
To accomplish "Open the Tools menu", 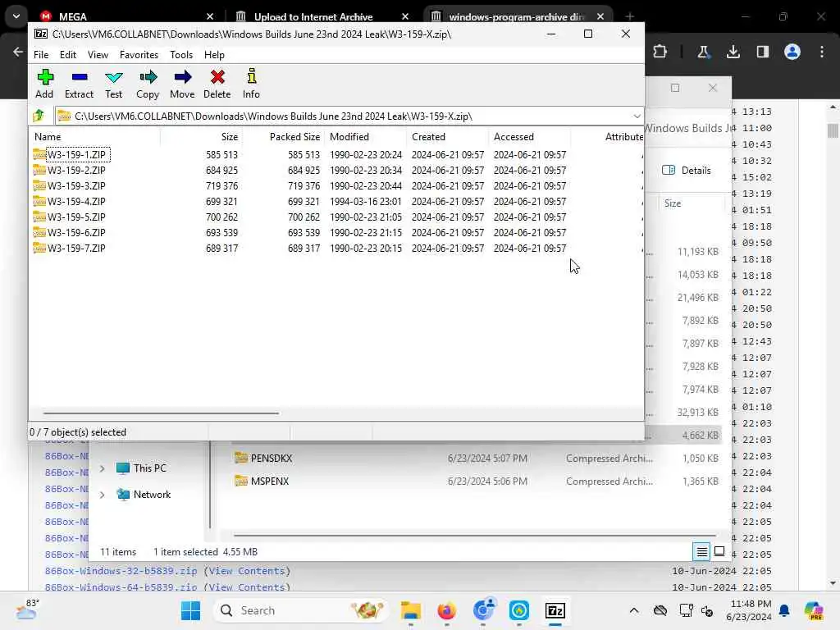I will [181, 55].
